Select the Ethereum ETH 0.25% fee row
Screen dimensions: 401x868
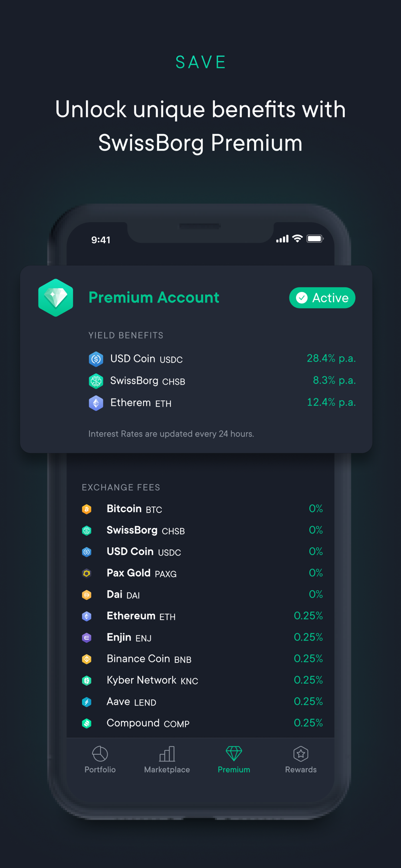[202, 616]
